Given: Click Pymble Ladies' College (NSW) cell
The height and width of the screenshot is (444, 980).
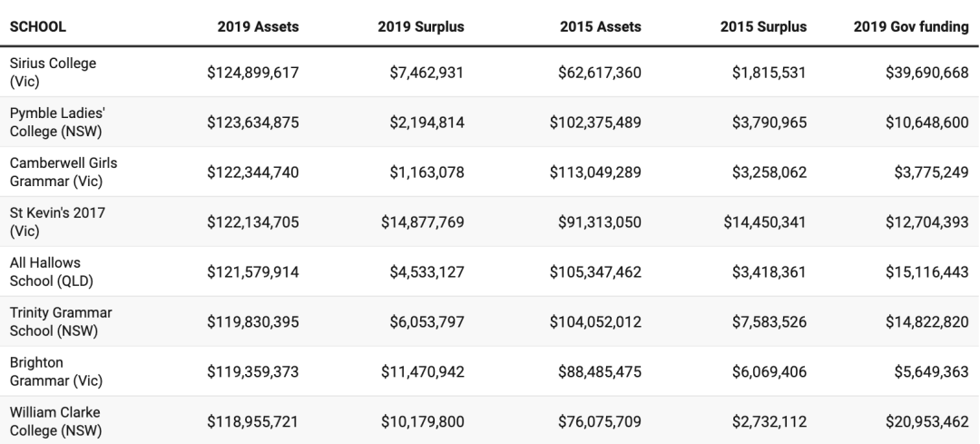Looking at the screenshot, I should 57,122.
